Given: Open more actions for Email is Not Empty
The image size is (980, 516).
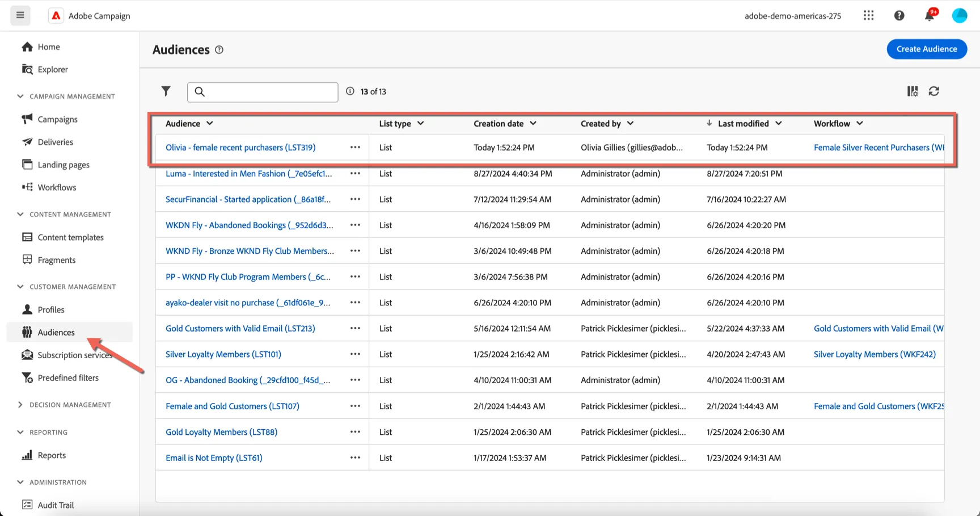Looking at the screenshot, I should click(x=356, y=458).
